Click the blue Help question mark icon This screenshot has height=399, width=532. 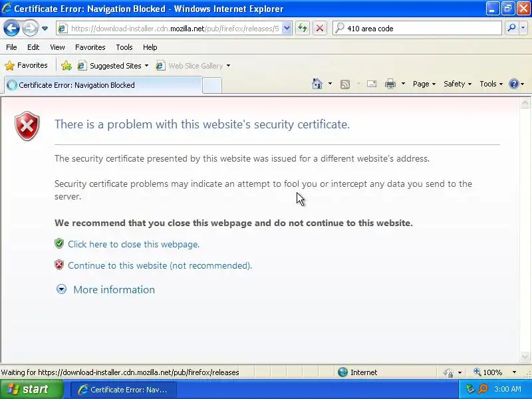pos(514,84)
